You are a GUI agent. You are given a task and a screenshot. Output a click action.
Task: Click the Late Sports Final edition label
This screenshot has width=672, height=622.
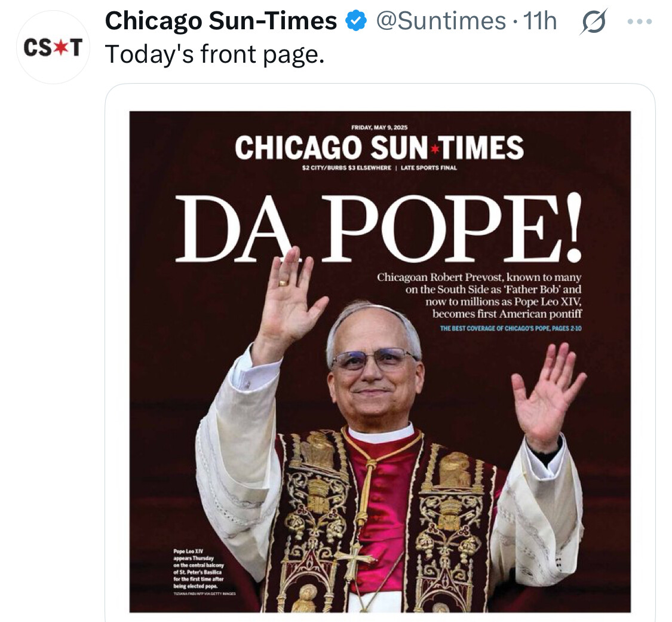click(x=428, y=168)
